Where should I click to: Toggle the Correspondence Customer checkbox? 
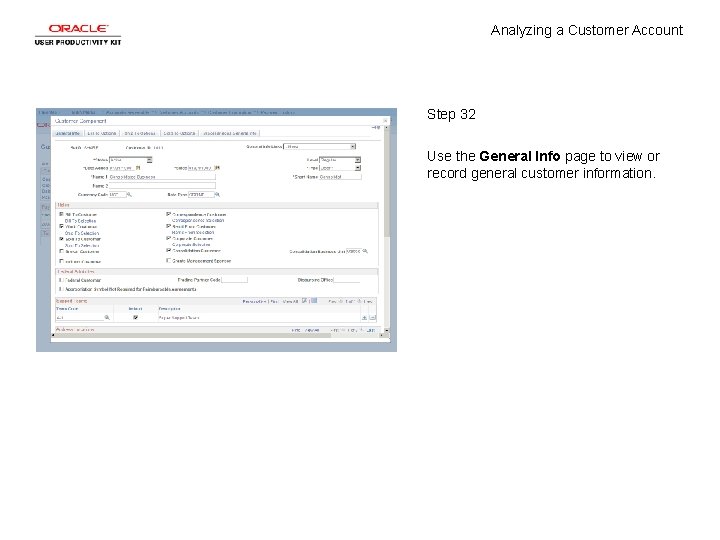(x=169, y=214)
